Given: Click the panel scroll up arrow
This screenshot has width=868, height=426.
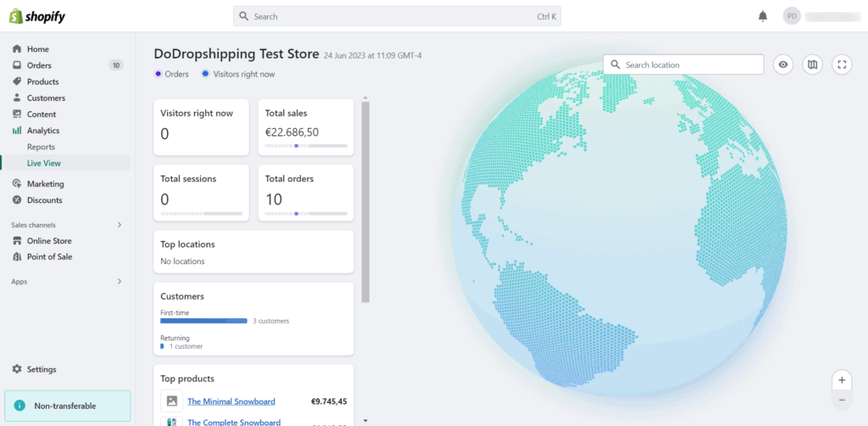Looking at the screenshot, I should (x=364, y=98).
